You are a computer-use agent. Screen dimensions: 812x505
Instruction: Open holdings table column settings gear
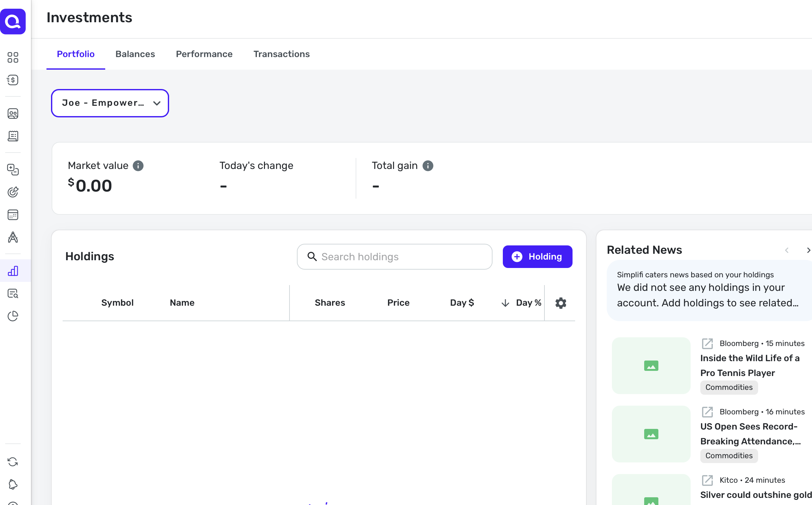coord(560,303)
